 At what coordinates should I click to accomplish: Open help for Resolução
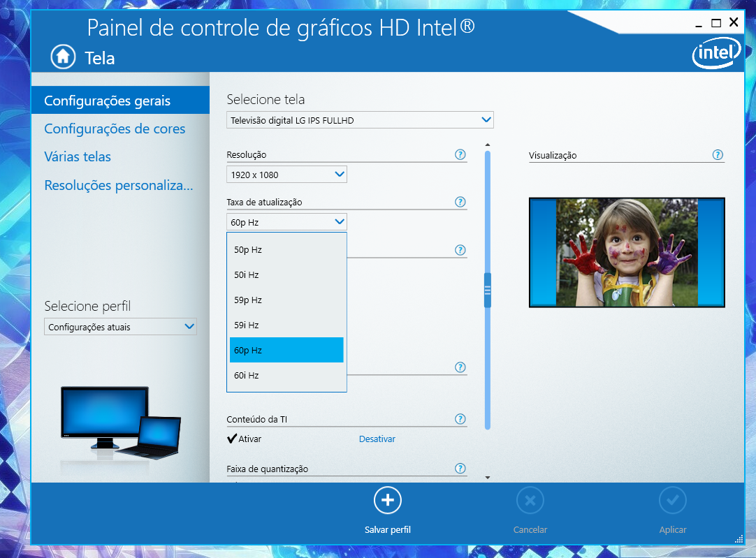click(460, 154)
